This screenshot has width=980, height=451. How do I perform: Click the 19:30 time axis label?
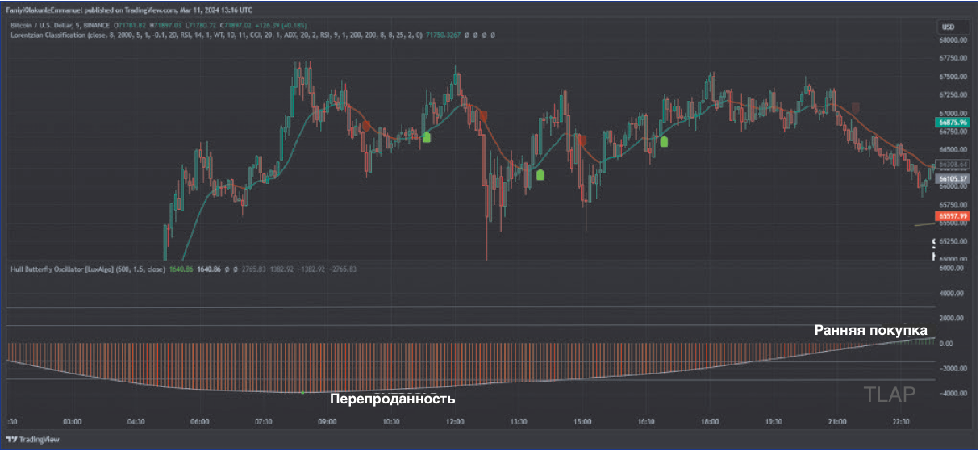point(774,421)
